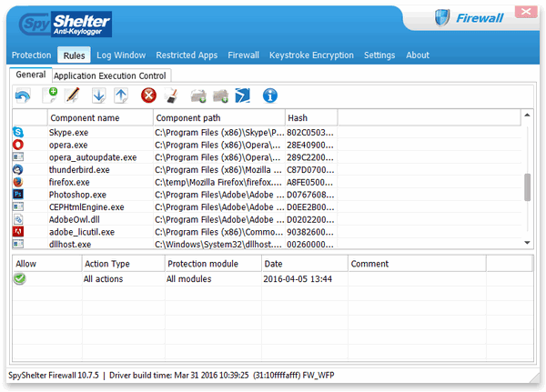This screenshot has height=392, width=546.
Task: Sort by Component name column header
Action: point(100,117)
